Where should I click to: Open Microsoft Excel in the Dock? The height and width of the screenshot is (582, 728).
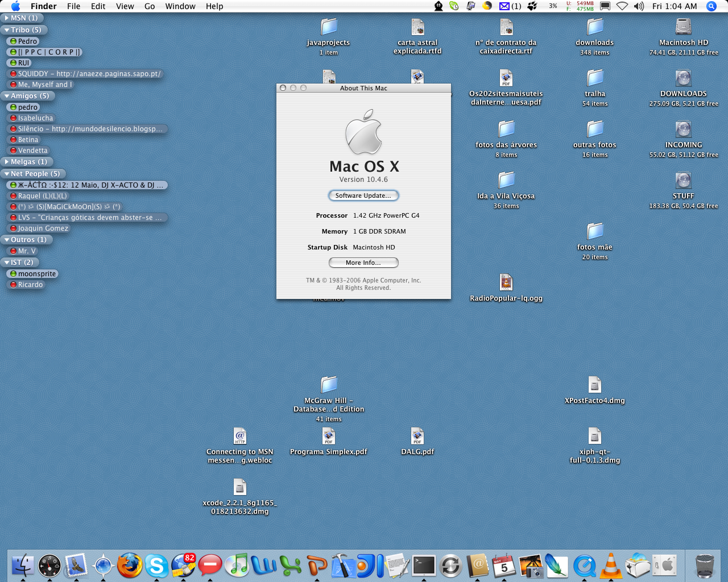click(x=290, y=566)
